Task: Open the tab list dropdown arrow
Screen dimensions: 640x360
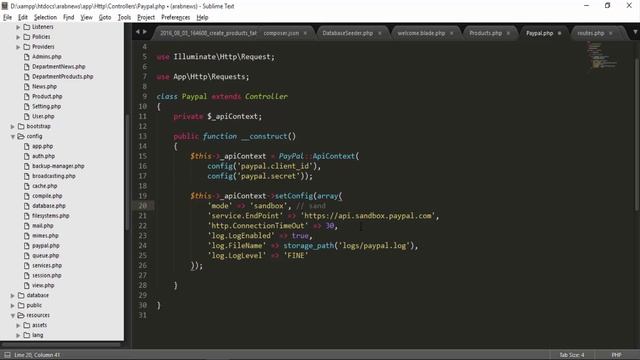Action: point(635,32)
